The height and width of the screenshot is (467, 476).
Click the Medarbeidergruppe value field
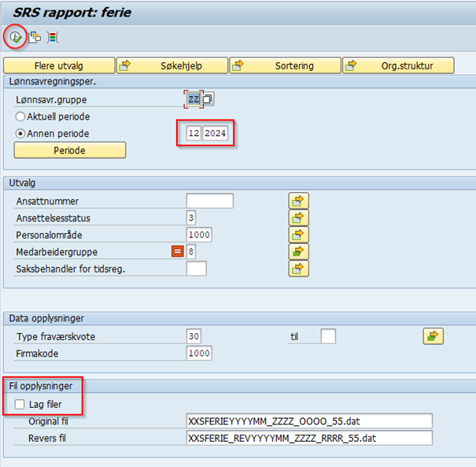tap(191, 251)
